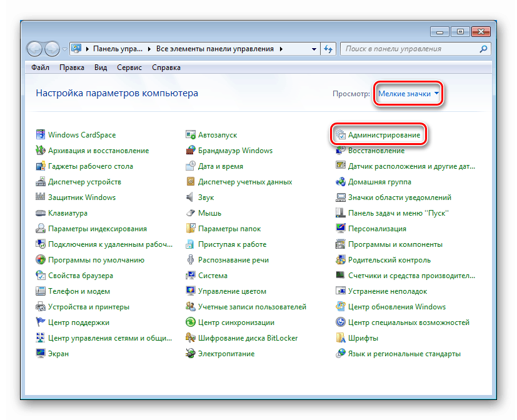Expand arrow after Панель упра... breadcrumb
The height and width of the screenshot is (420, 517).
click(149, 49)
